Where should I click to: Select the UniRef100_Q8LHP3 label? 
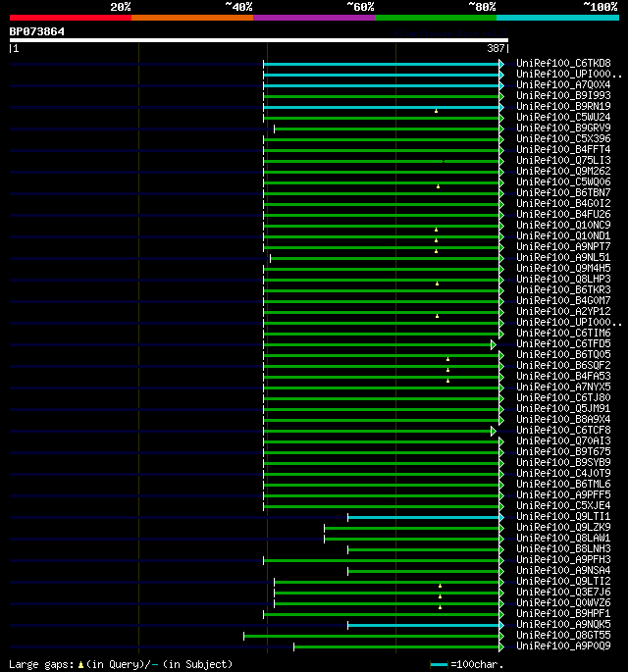point(563,279)
